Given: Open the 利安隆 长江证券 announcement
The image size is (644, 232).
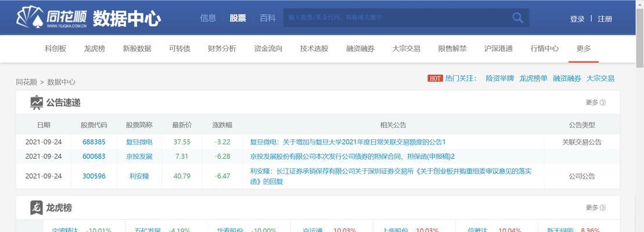Looking at the screenshot, I should click(x=391, y=176).
